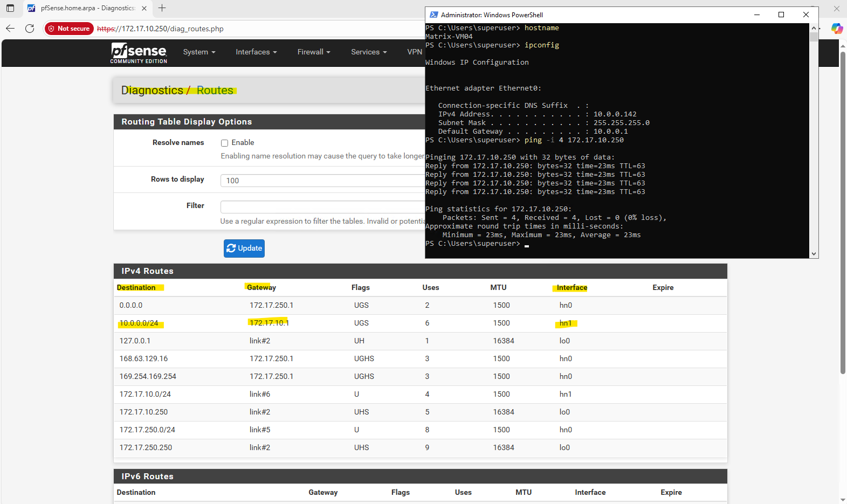Screen dimensions: 847x504
Task: Refresh the pfSense routes page
Action: (30, 29)
